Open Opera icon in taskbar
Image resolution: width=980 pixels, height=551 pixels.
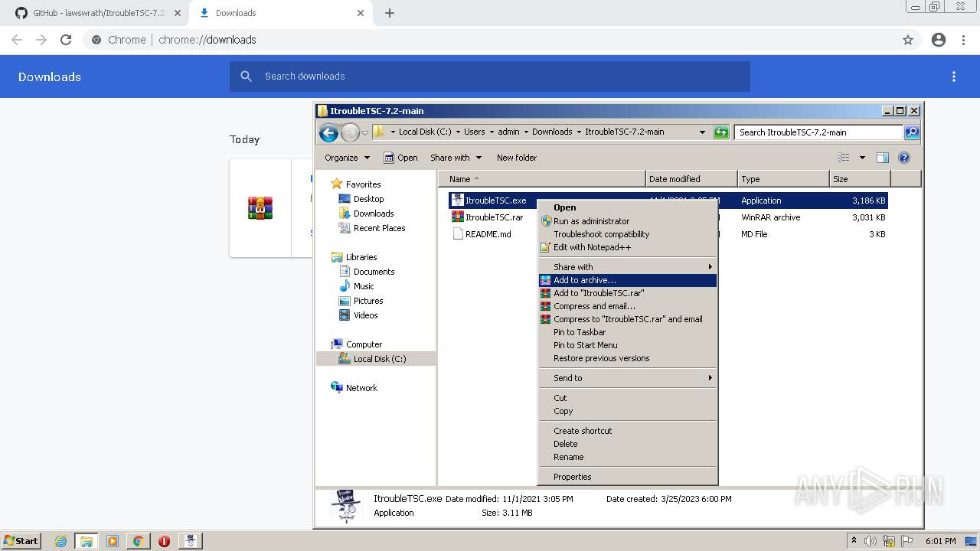click(x=164, y=541)
